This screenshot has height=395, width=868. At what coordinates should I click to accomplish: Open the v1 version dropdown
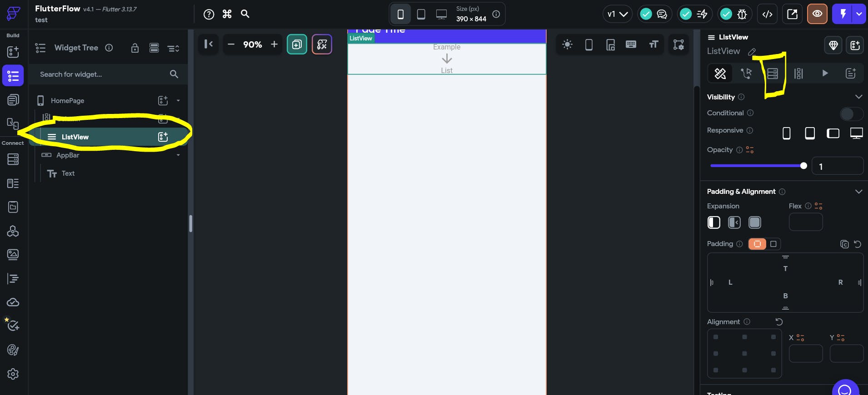pos(617,14)
